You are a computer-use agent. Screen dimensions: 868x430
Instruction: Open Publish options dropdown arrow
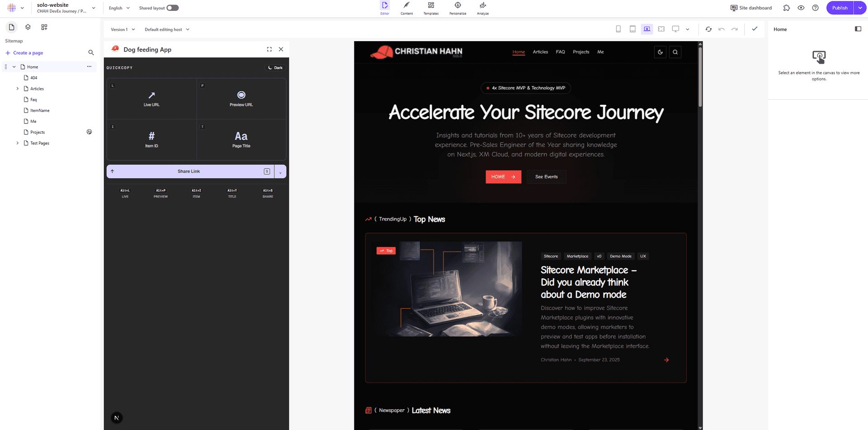[x=860, y=8]
